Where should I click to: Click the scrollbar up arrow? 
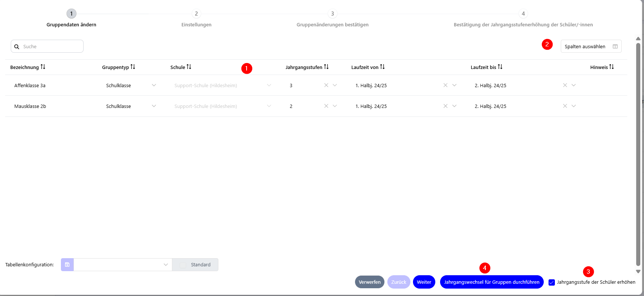point(638,39)
